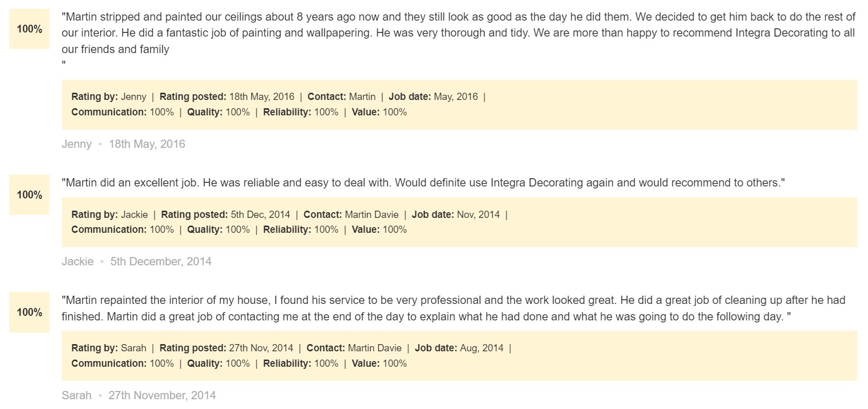The image size is (868, 409).
Task: Click Jenny's reviewer name below first review
Action: tap(77, 144)
